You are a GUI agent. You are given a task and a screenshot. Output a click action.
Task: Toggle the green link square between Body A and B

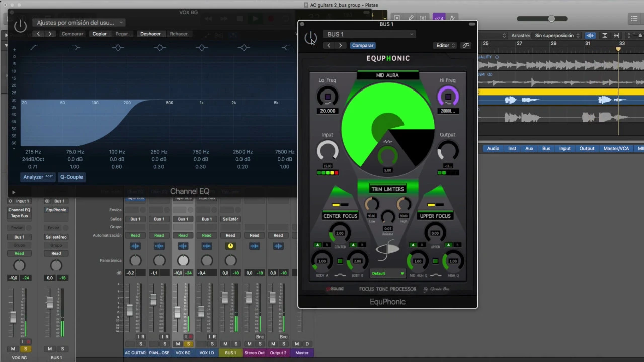(340, 261)
